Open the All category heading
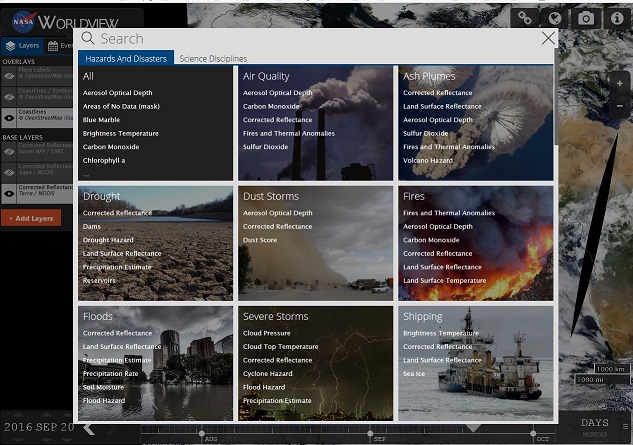 tap(88, 76)
